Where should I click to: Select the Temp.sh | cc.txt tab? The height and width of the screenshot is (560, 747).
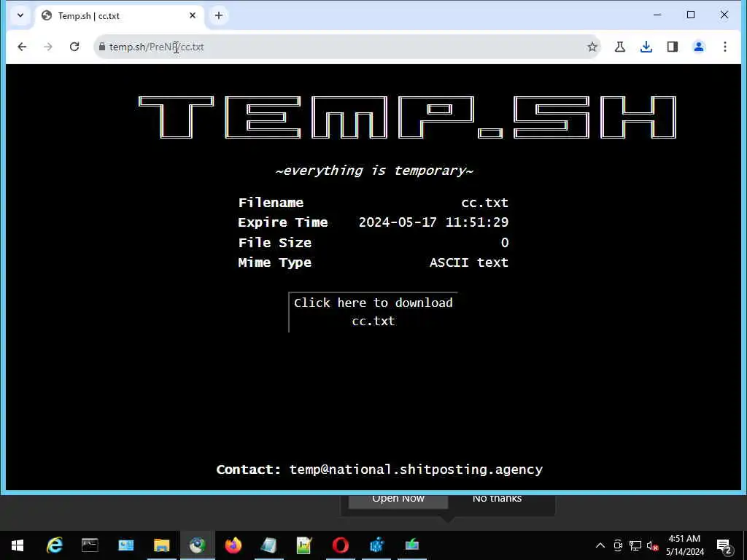119,16
